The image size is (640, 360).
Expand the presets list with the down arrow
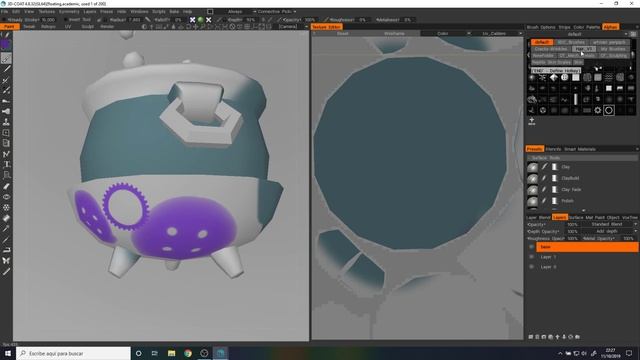click(x=583, y=211)
